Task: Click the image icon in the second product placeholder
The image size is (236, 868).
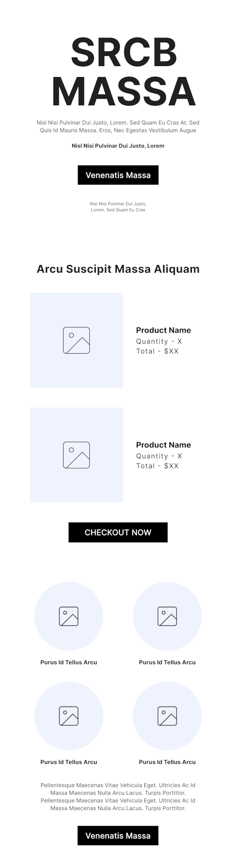Action: coord(76,455)
